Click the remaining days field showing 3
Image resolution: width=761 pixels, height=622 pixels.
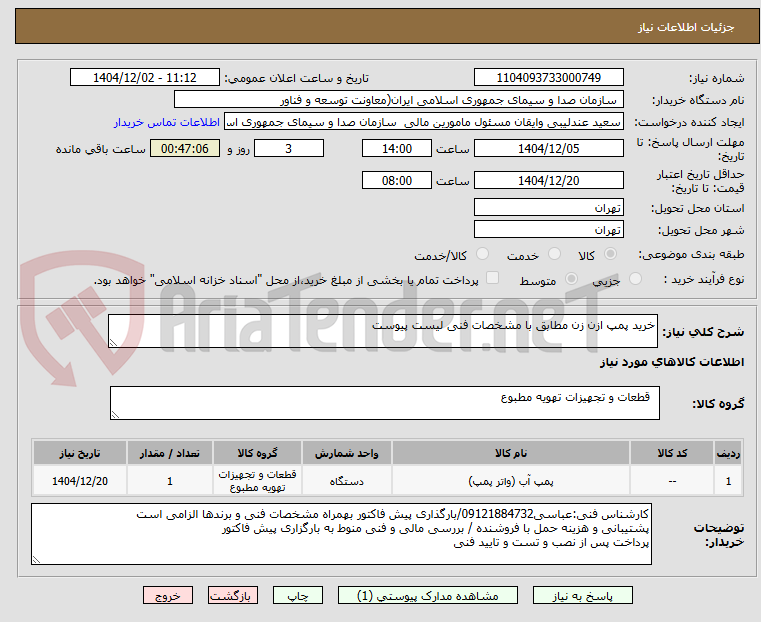289,148
